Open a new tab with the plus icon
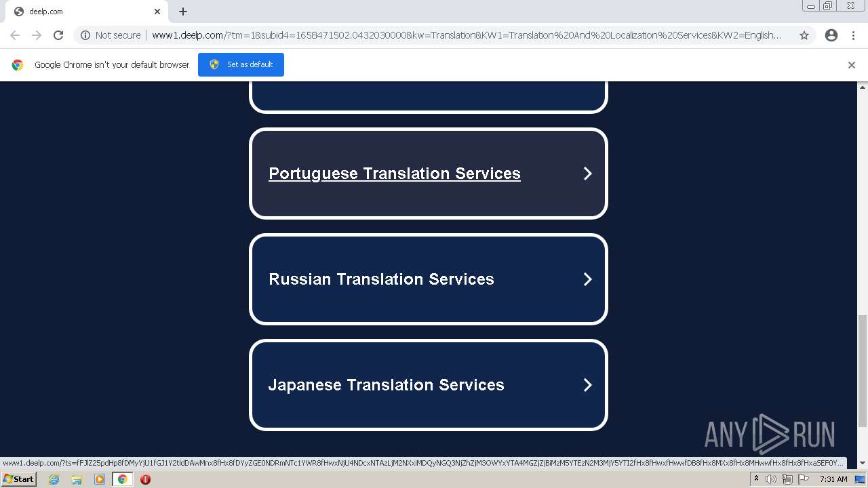The image size is (868, 488). click(x=183, y=12)
